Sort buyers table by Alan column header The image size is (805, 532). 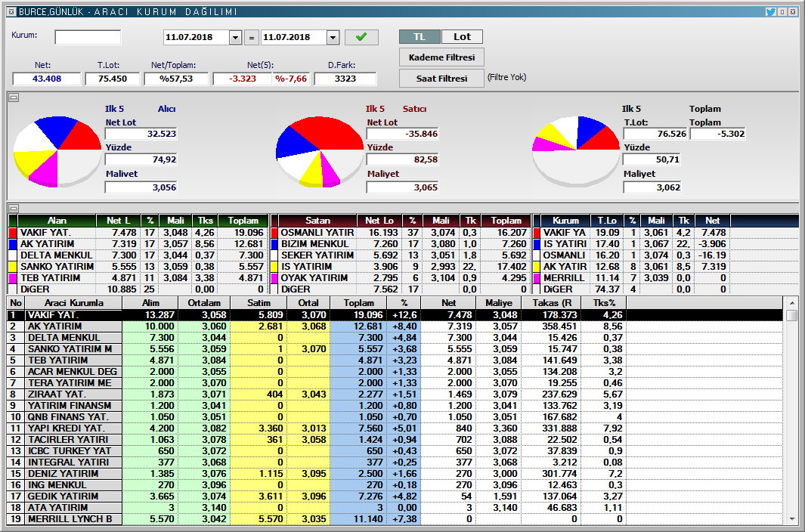click(x=57, y=221)
